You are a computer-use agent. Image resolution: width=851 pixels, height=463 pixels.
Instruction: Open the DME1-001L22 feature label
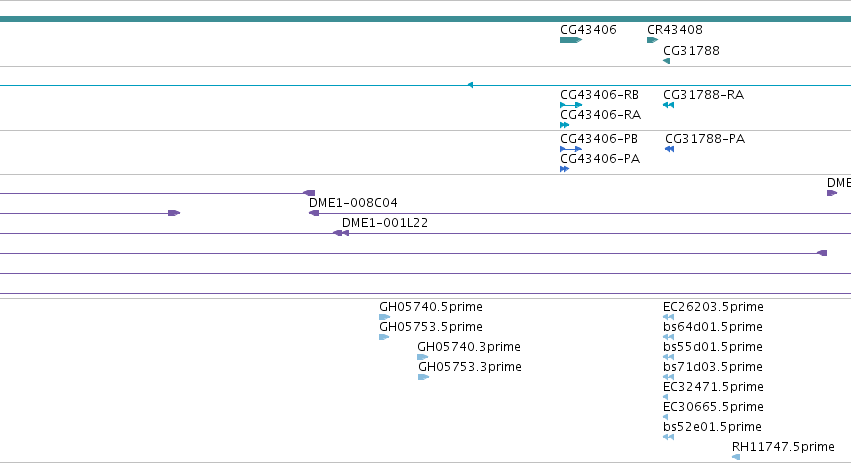tap(385, 223)
